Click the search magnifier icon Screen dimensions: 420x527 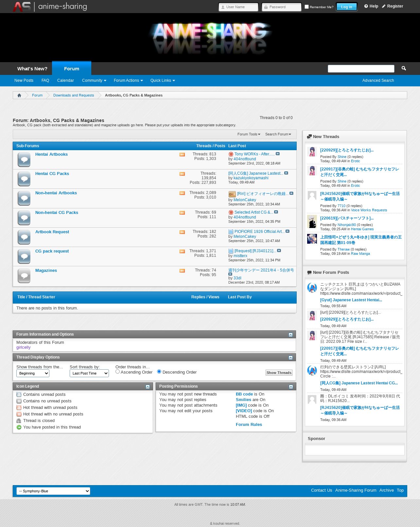pos(404,68)
